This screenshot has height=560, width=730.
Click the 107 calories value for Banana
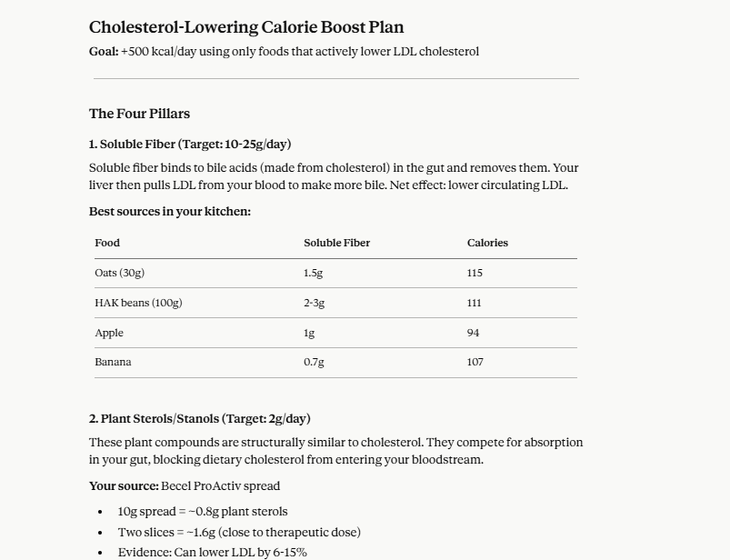pos(475,362)
